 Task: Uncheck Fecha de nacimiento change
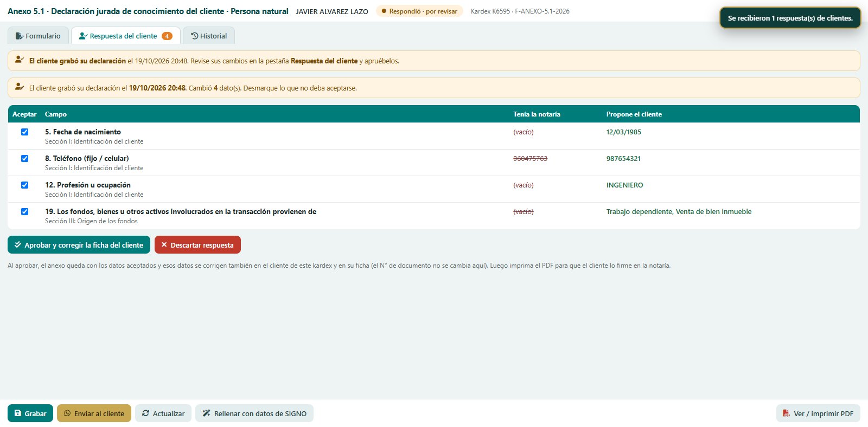pyautogui.click(x=24, y=132)
